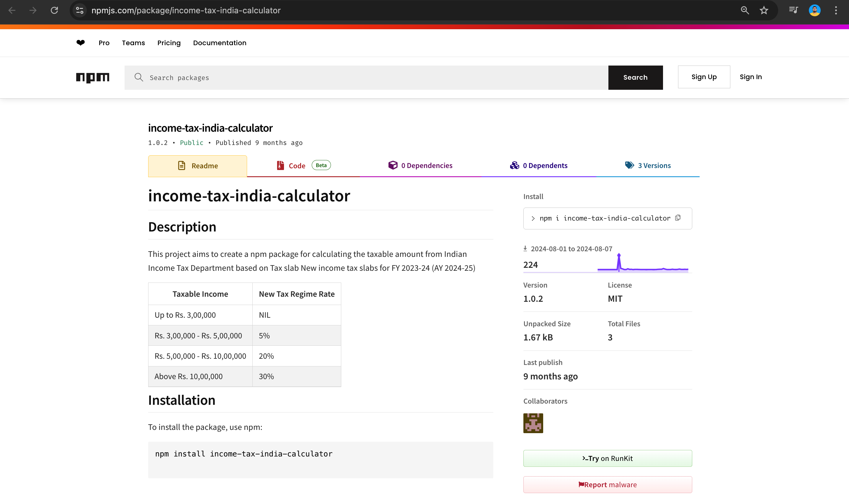Click the Sign Up button
This screenshot has width=849, height=504.
tap(704, 77)
